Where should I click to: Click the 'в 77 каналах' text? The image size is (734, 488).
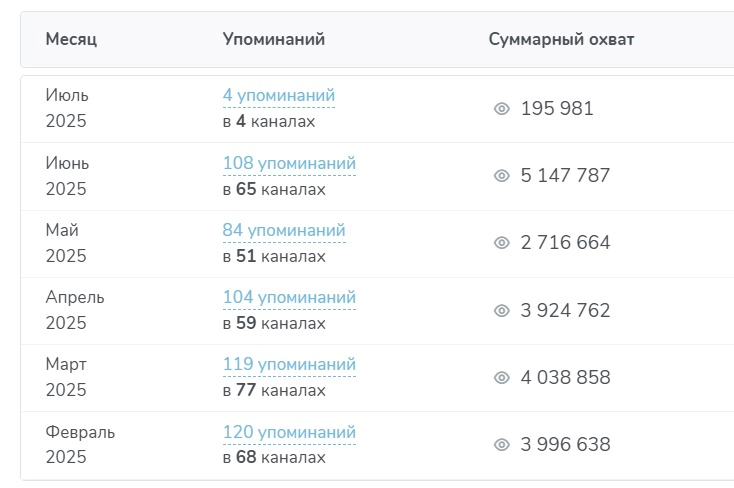pos(274,390)
